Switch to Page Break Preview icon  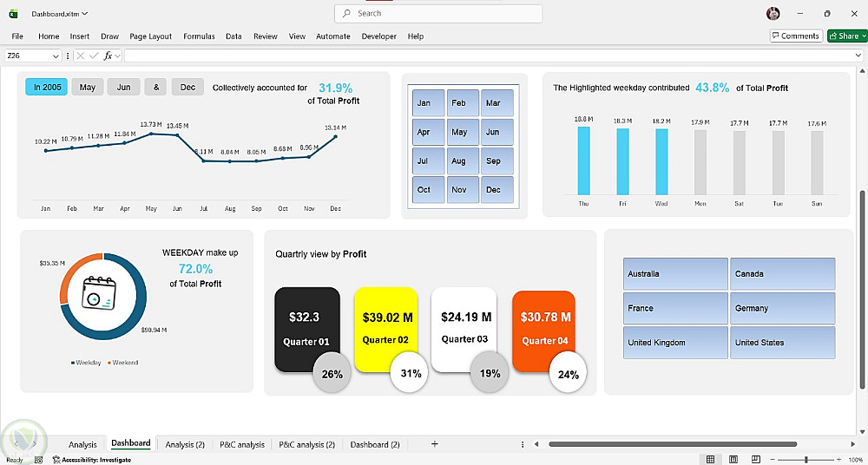point(756,460)
